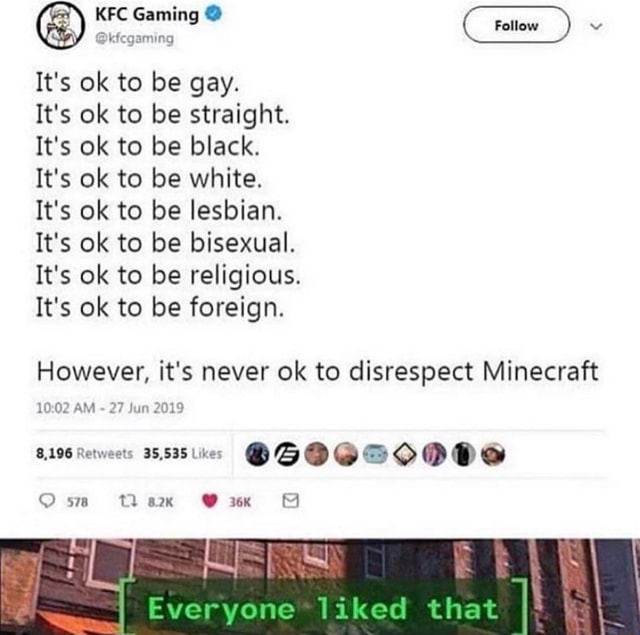Image resolution: width=640 pixels, height=635 pixels.
Task: Open the tweet options chevron dropdown
Action: [x=596, y=26]
